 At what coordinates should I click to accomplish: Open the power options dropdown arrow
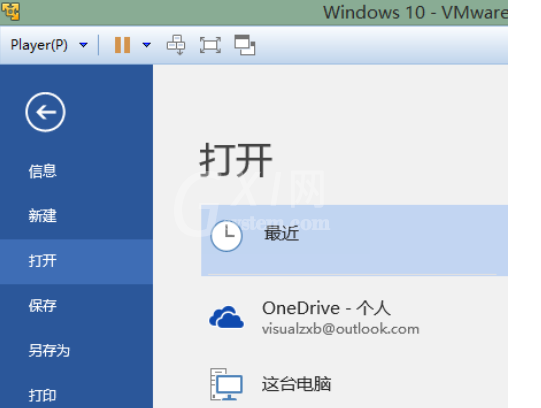tap(147, 45)
